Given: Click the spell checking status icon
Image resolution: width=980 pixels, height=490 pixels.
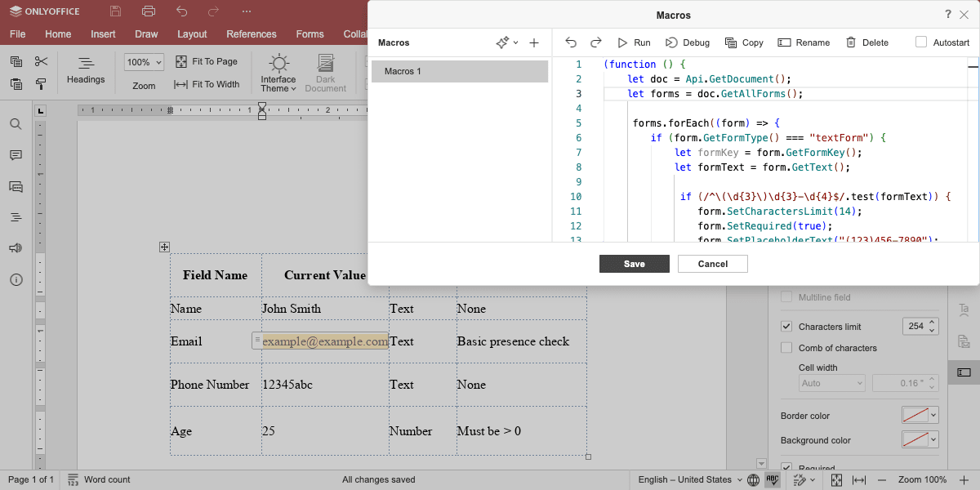Looking at the screenshot, I should tap(773, 479).
